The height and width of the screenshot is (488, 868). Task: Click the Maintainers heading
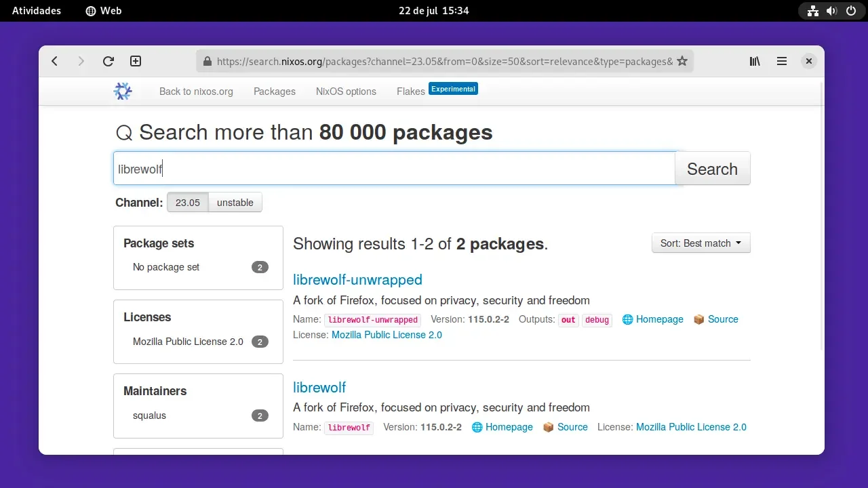point(155,391)
